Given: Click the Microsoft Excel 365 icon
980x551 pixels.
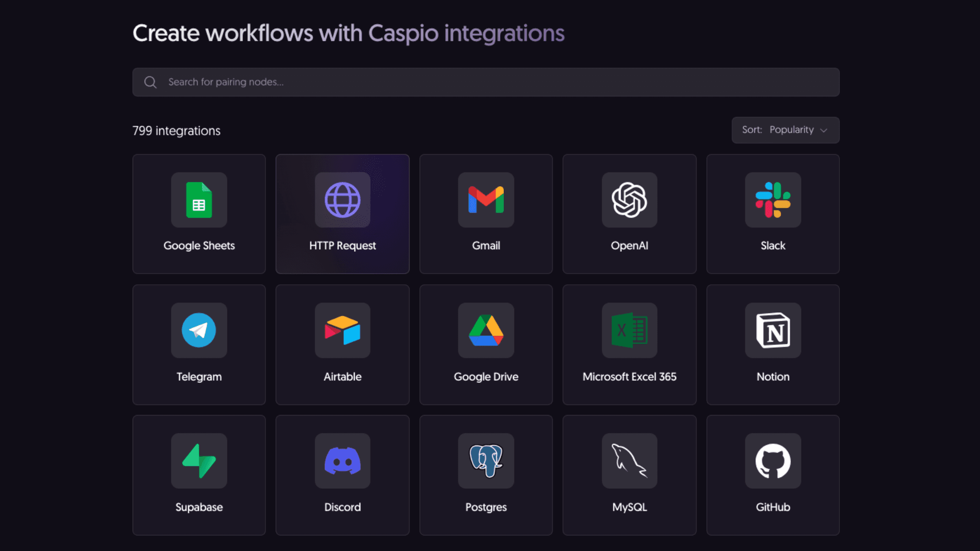Looking at the screenshot, I should point(629,331).
